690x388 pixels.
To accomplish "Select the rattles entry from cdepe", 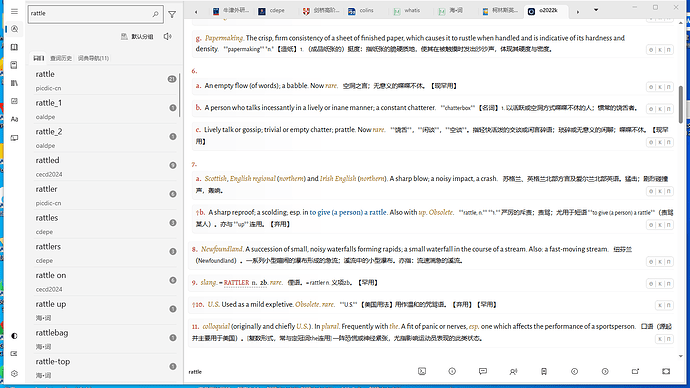I will [x=106, y=224].
